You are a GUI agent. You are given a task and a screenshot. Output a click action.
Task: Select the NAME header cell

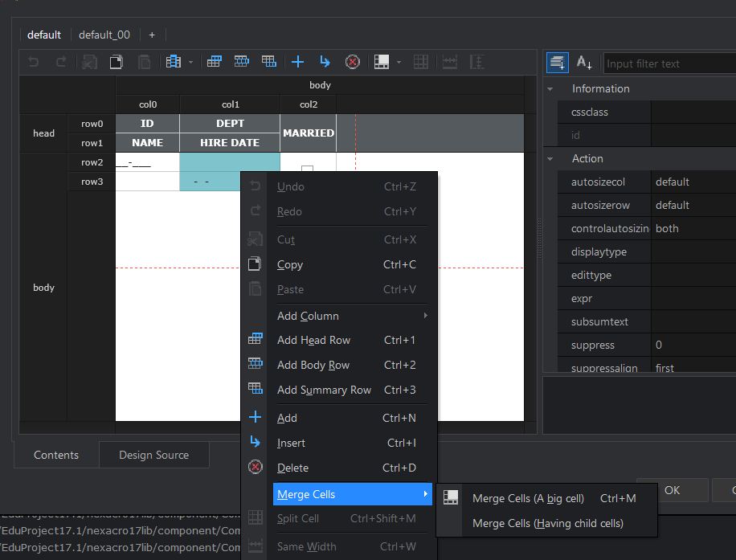[147, 143]
